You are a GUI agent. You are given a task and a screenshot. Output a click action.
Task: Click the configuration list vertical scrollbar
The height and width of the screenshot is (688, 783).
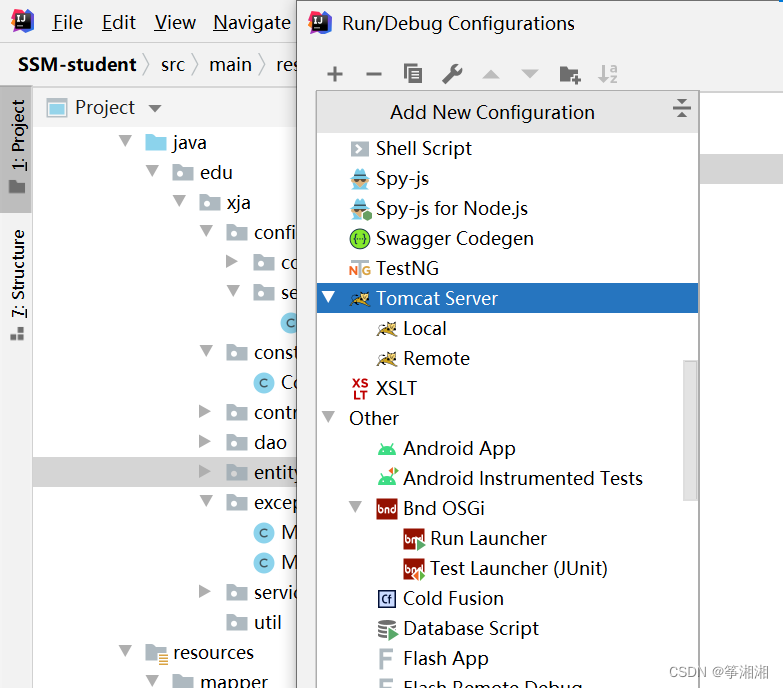pyautogui.click(x=690, y=430)
